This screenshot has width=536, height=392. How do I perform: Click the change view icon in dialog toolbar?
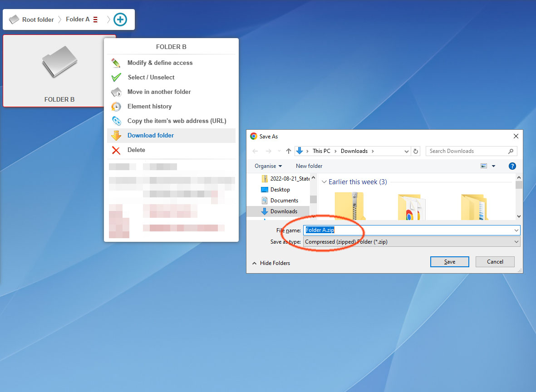point(484,166)
